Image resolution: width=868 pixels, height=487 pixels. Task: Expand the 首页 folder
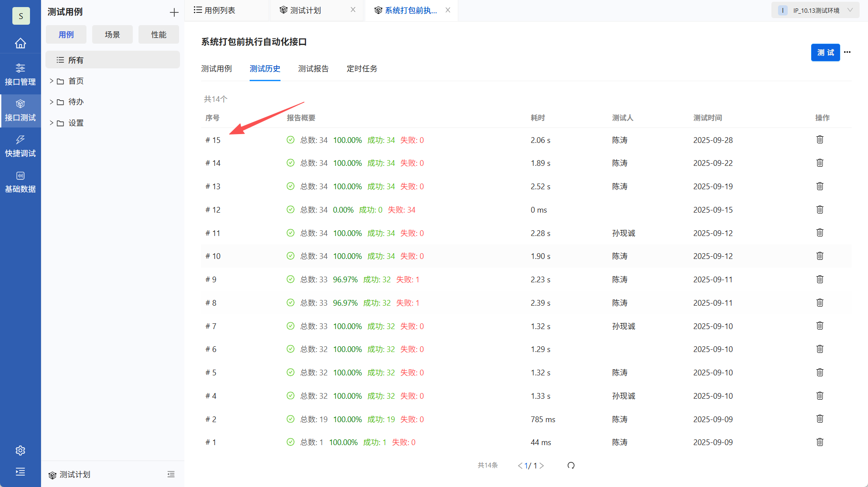click(x=52, y=81)
